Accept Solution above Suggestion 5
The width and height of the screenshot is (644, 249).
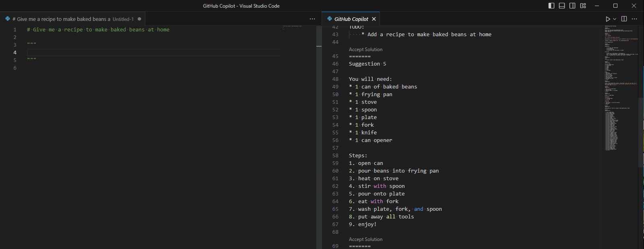coord(365,49)
